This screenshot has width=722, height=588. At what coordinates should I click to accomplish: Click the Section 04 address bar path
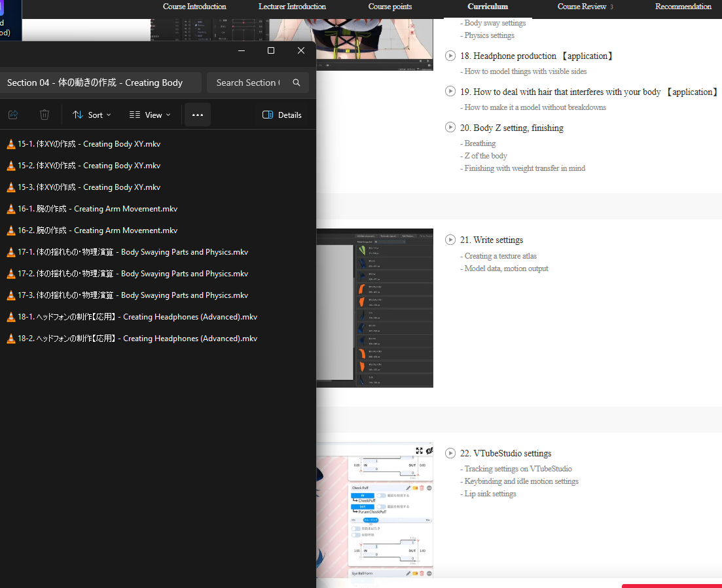coord(101,83)
